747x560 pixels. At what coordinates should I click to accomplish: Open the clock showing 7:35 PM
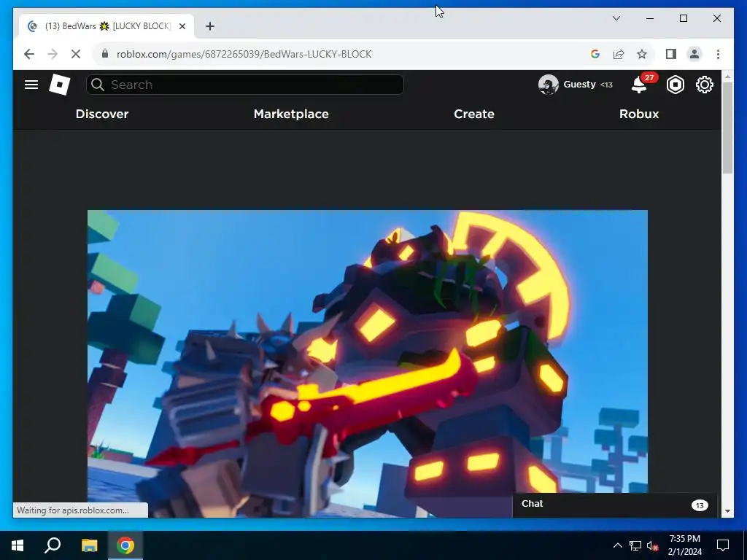[x=684, y=545]
